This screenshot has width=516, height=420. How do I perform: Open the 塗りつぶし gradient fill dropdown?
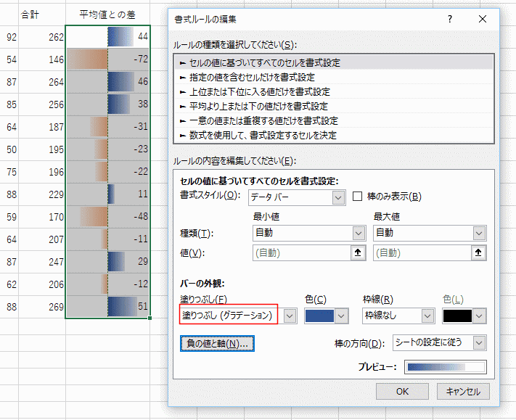point(290,316)
